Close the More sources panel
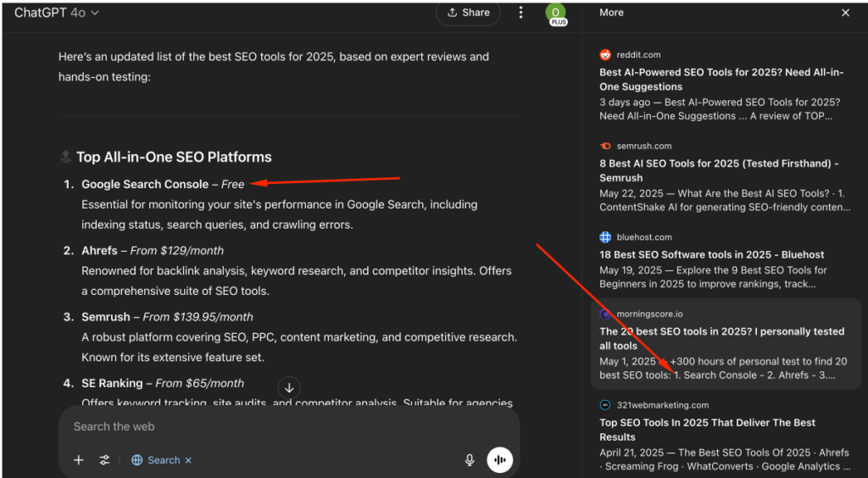 845,13
